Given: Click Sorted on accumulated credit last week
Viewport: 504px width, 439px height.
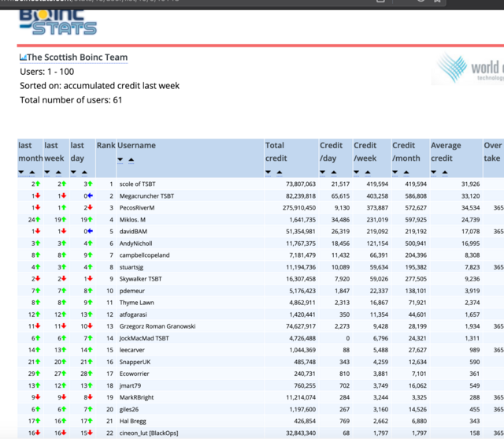Looking at the screenshot, I should point(100,86).
